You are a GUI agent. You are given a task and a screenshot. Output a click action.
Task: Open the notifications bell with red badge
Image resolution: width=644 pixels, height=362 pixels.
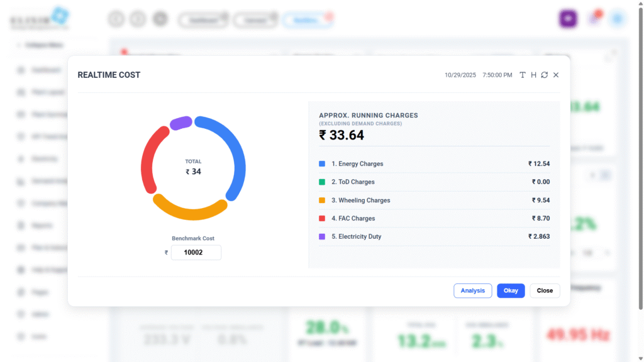pos(594,19)
